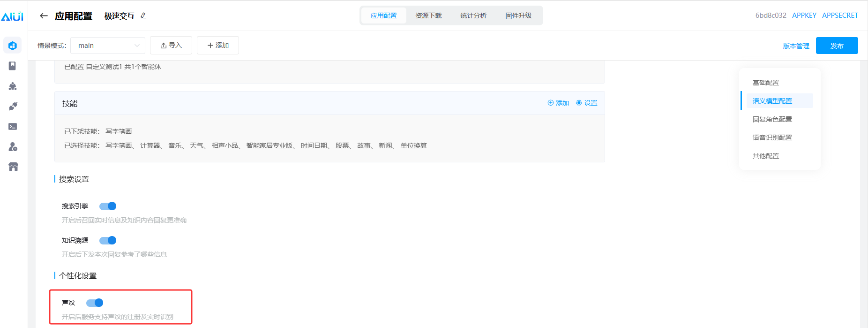Jump to 回复角色配置 in side navigation
The width and height of the screenshot is (868, 328).
point(772,119)
